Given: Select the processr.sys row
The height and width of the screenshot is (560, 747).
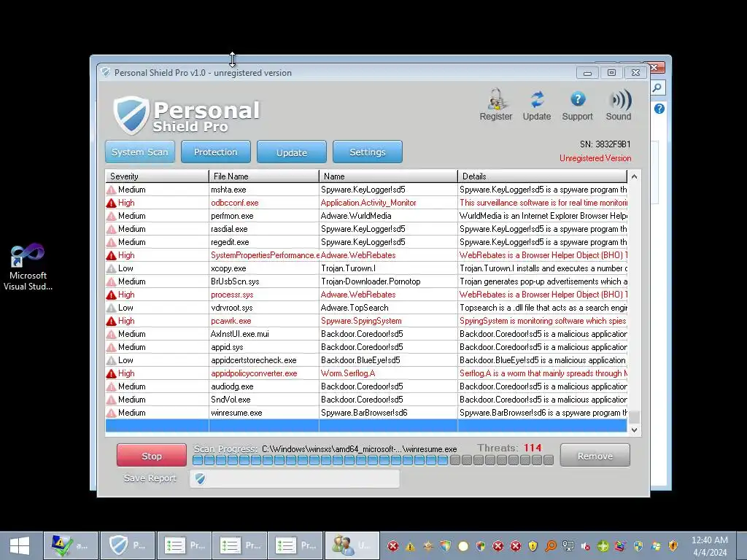Looking at the screenshot, I should click(x=366, y=295).
